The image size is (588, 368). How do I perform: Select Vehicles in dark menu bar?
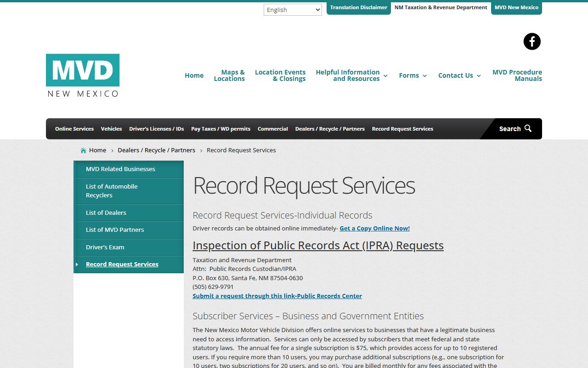pyautogui.click(x=111, y=129)
